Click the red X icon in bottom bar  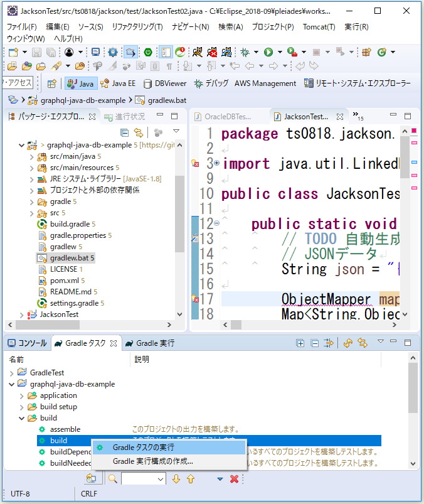point(234,480)
